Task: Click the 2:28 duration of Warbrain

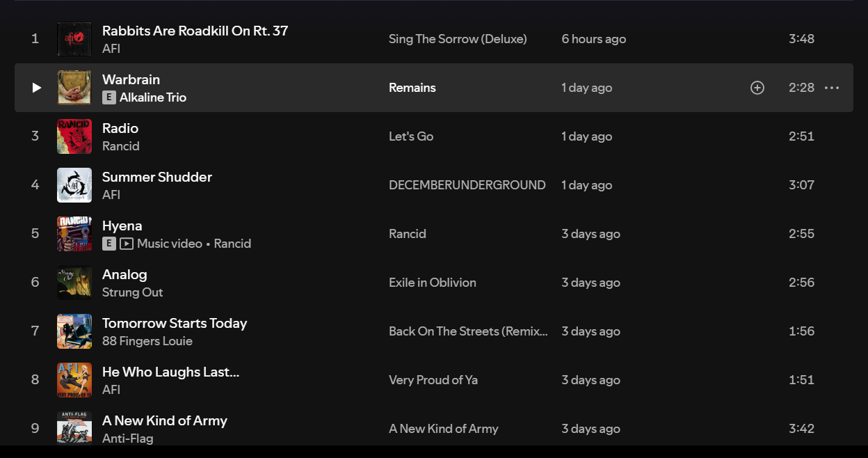Action: coord(801,88)
